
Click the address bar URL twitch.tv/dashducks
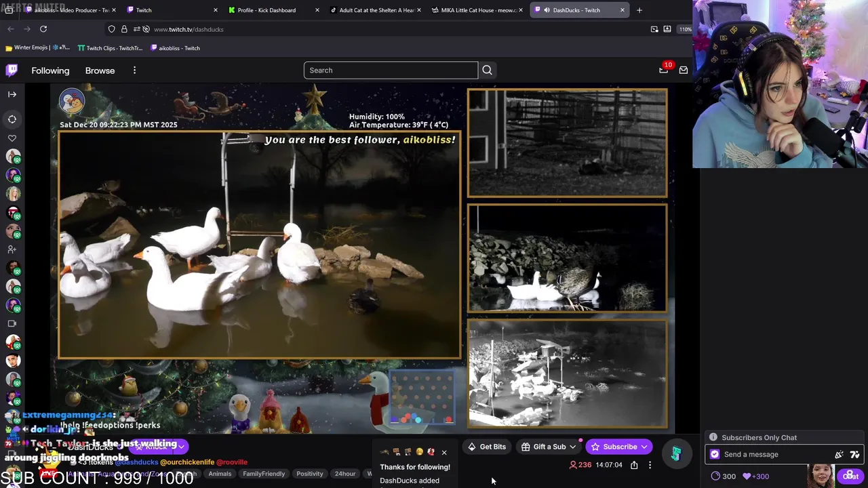189,29
